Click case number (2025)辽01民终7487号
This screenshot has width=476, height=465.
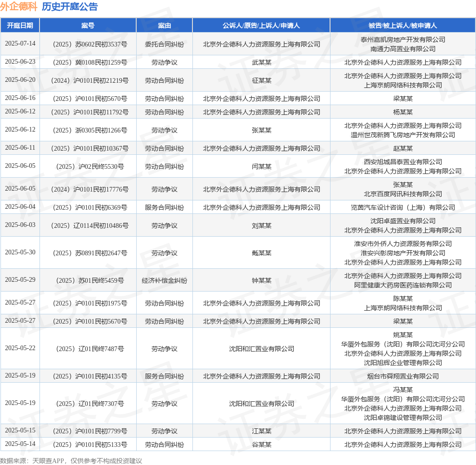point(90,349)
